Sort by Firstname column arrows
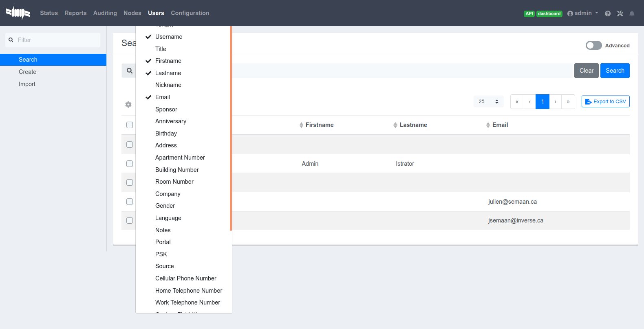The width and height of the screenshot is (644, 329). (301, 125)
